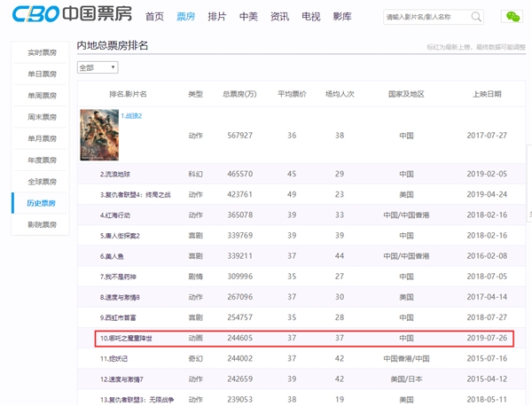
Task: Open the green WeChat icon
Action: tap(512, 17)
